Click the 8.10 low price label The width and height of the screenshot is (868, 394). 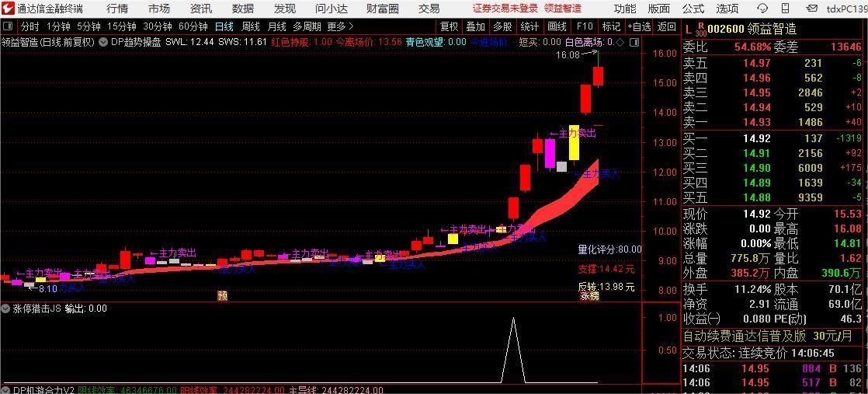[48, 288]
